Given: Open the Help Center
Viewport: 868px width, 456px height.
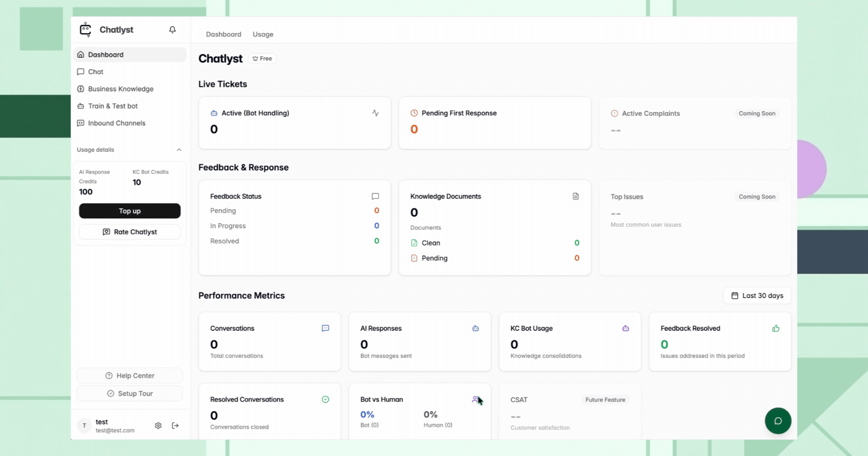Looking at the screenshot, I should [x=130, y=376].
